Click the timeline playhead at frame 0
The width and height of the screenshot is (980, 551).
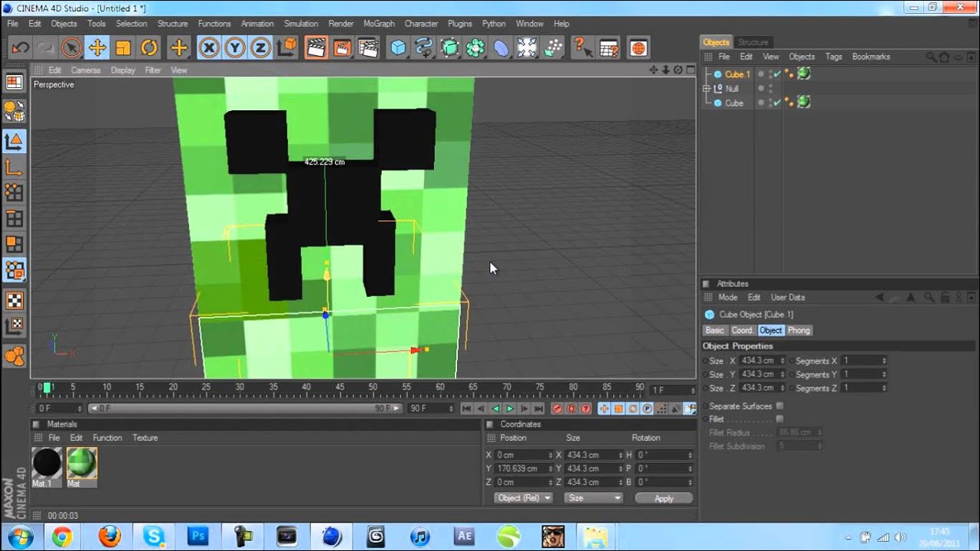pos(46,388)
